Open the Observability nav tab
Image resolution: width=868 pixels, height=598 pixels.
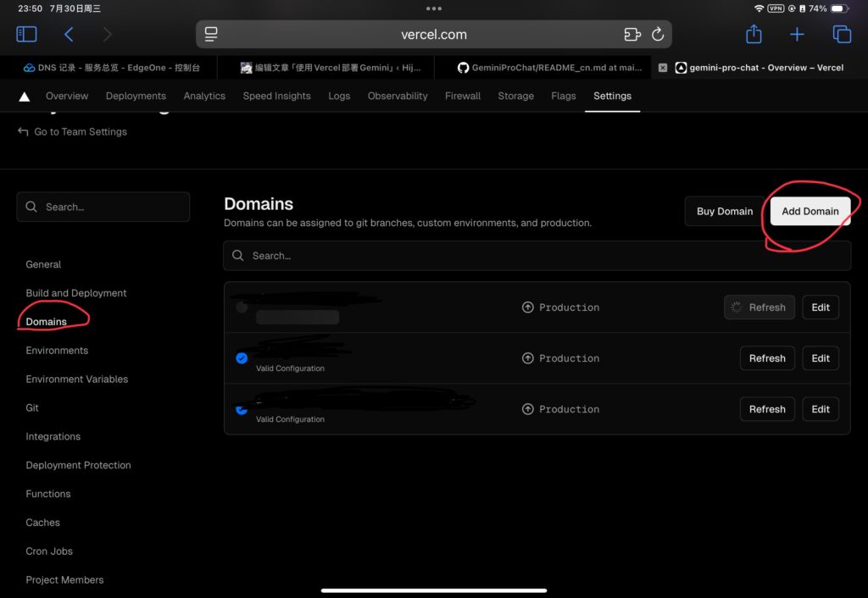tap(398, 96)
